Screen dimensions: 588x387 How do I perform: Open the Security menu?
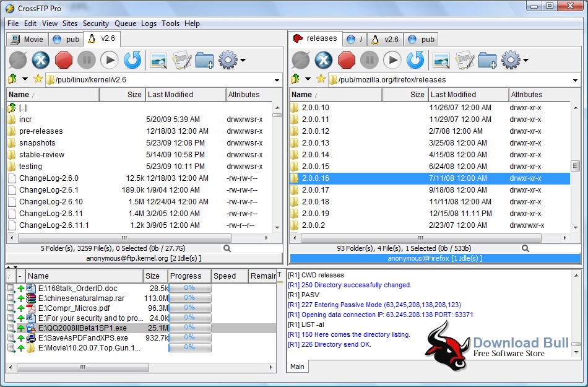(95, 24)
